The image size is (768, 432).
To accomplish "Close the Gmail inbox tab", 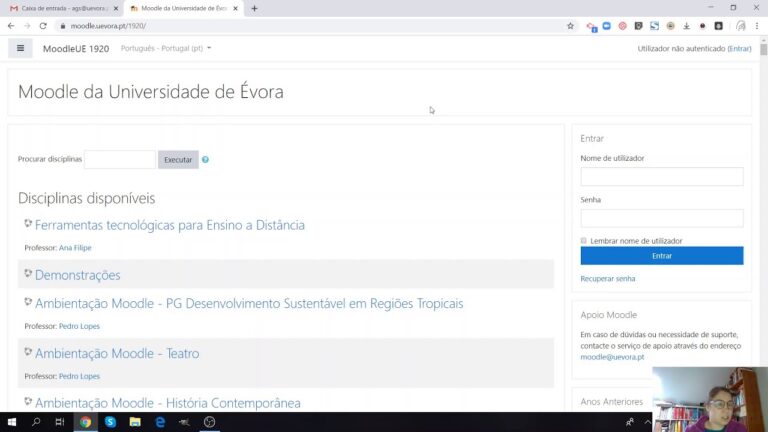I will pos(116,8).
